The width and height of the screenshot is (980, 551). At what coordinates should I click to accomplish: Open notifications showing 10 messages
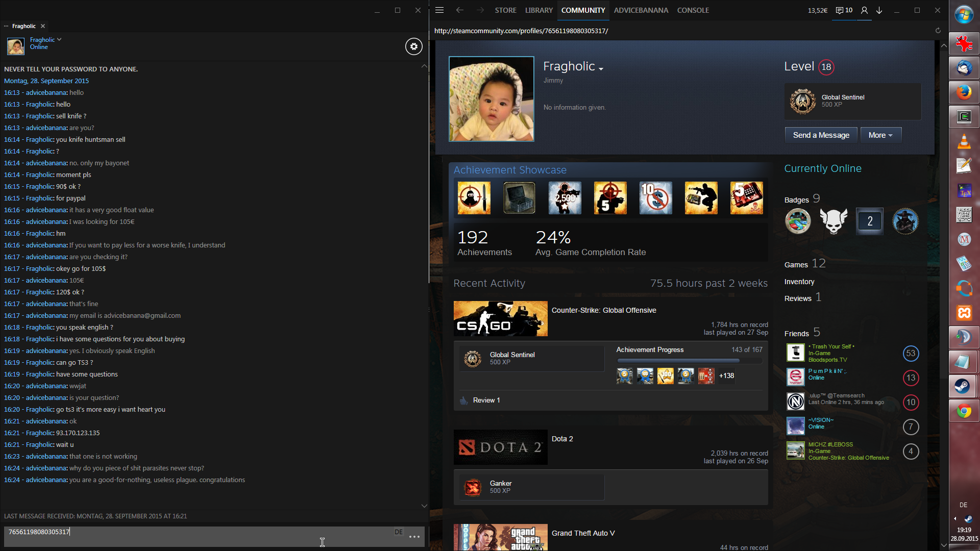844,10
